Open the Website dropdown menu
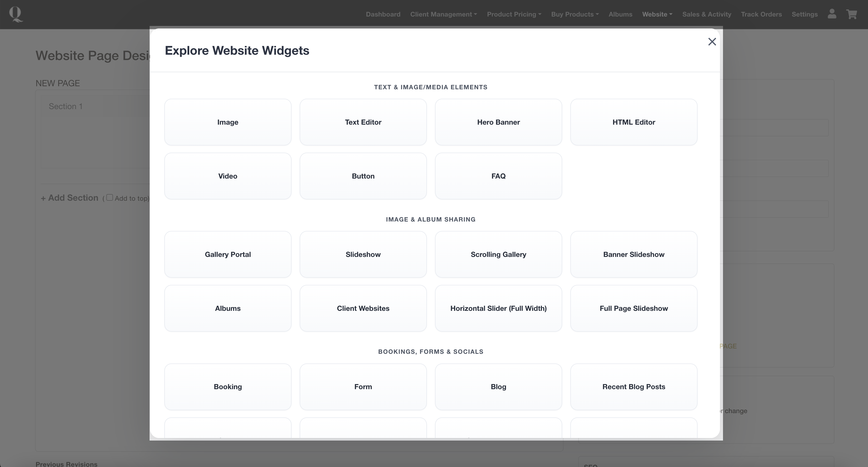The width and height of the screenshot is (868, 467). pyautogui.click(x=657, y=14)
